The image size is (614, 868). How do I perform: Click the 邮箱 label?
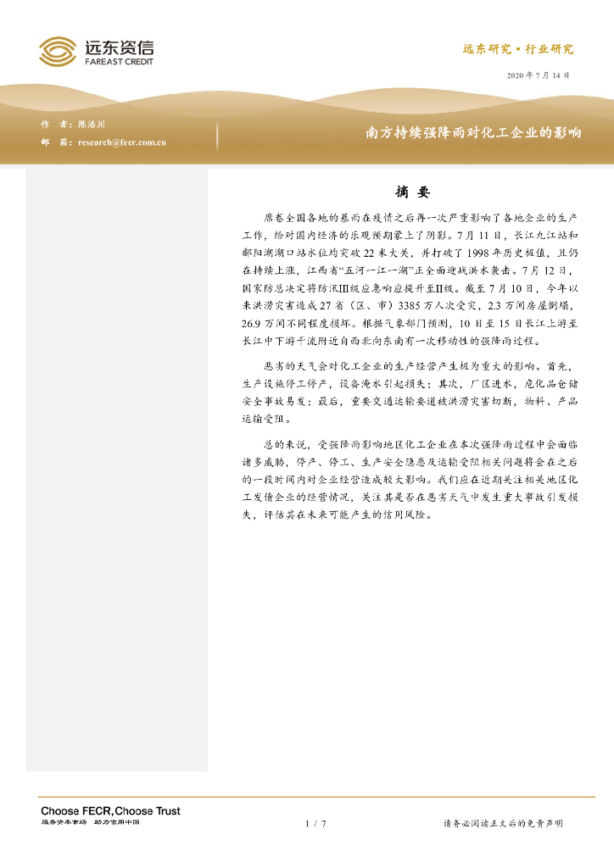point(56,142)
